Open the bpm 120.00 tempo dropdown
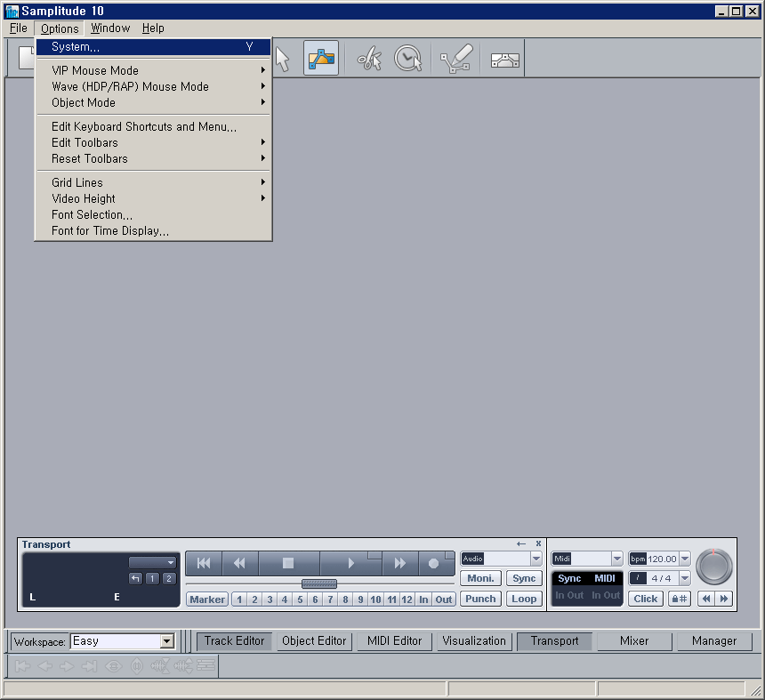This screenshot has width=765, height=700. tap(685, 559)
